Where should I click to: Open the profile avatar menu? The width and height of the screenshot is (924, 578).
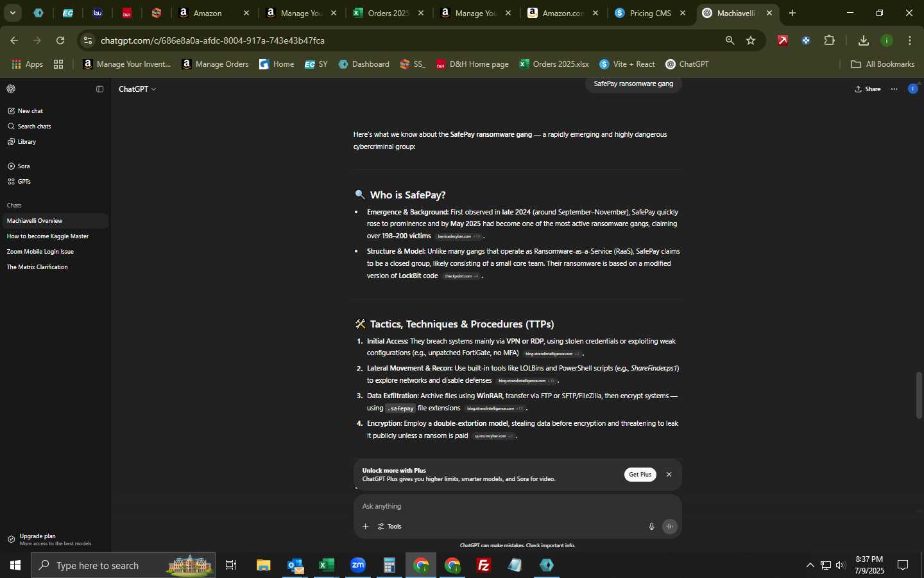coord(912,89)
